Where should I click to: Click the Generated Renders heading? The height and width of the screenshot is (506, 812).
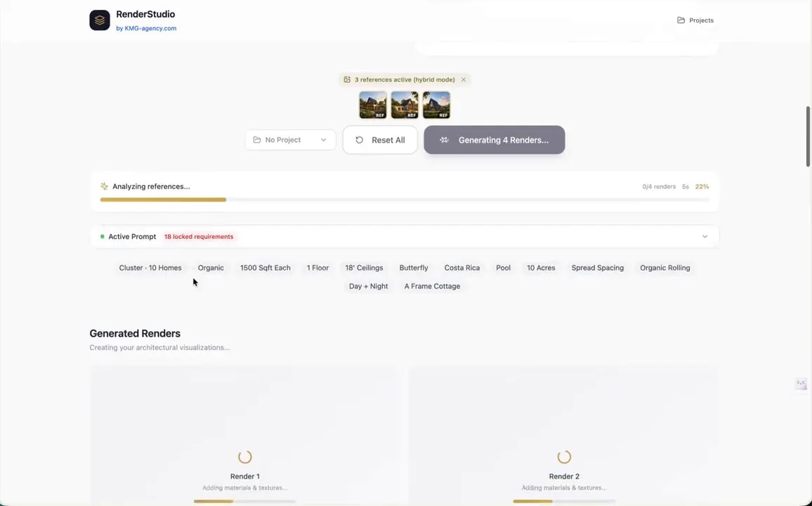(135, 334)
